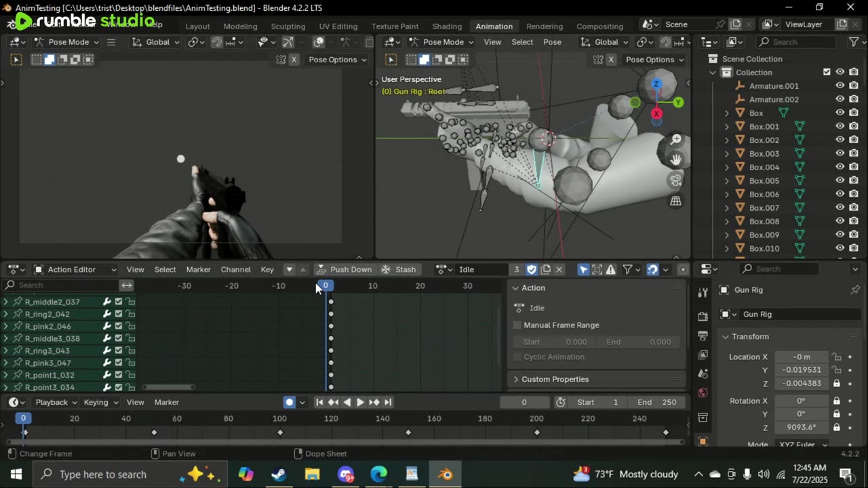The width and height of the screenshot is (868, 488).
Task: Hide Armature.001 with its eye icon
Action: click(x=840, y=85)
